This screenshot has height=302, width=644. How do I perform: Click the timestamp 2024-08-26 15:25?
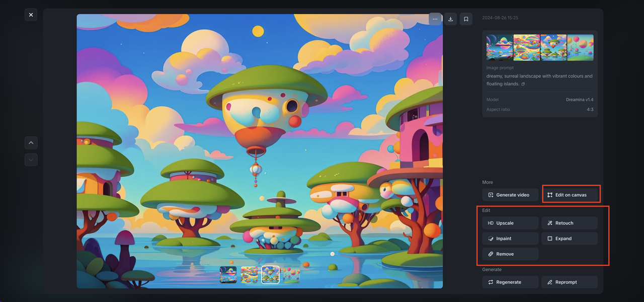[x=500, y=18]
